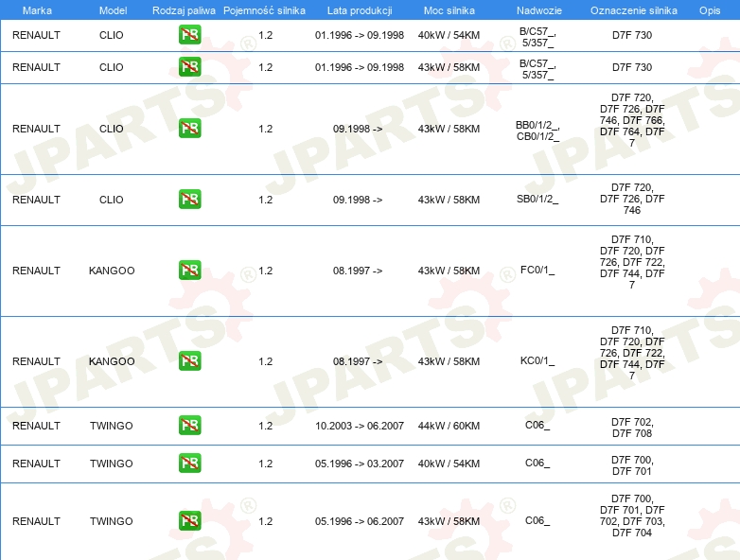Click date 05.1996 -> 06.2007
Screen dimensions: 740x560
point(360,521)
